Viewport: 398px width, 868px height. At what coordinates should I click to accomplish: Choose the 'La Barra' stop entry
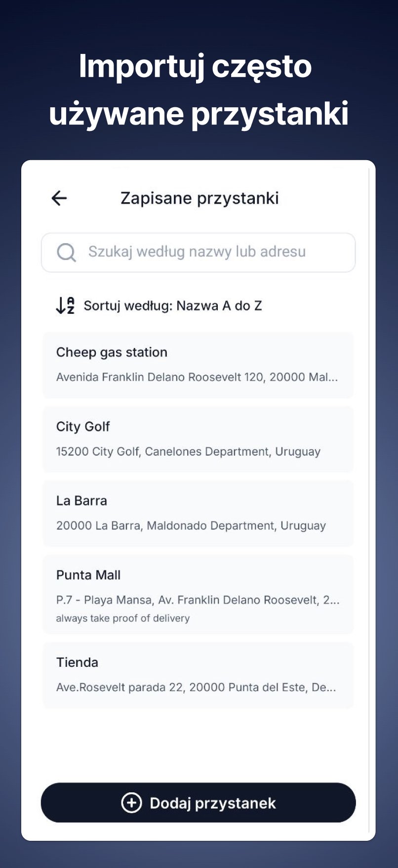click(x=198, y=514)
